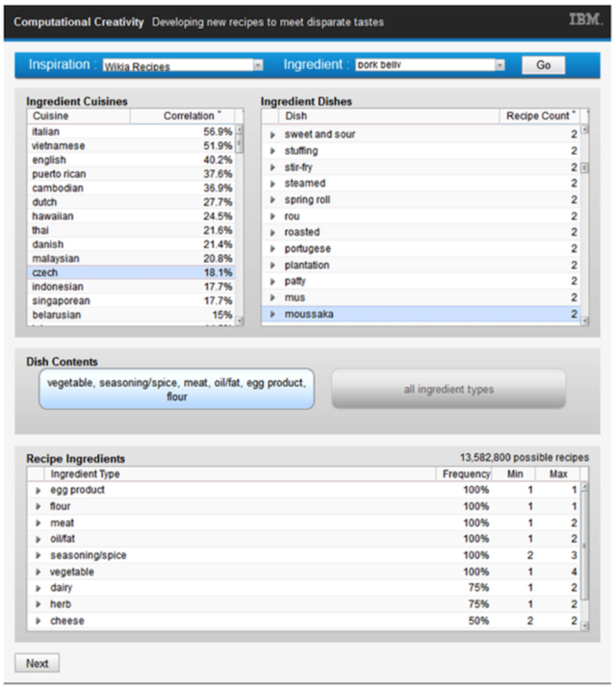Click the Cuisine column header
Viewport: 616px width, 690px height.
(x=77, y=115)
